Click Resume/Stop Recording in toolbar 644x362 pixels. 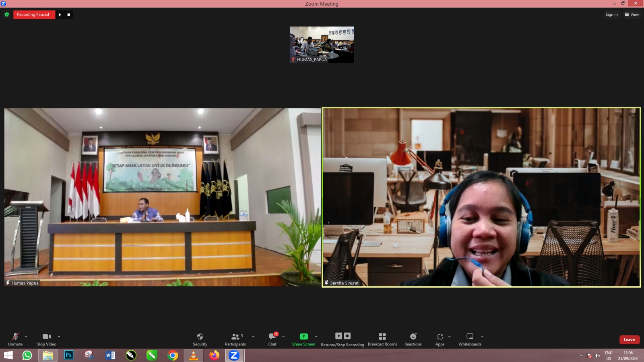pyautogui.click(x=343, y=337)
